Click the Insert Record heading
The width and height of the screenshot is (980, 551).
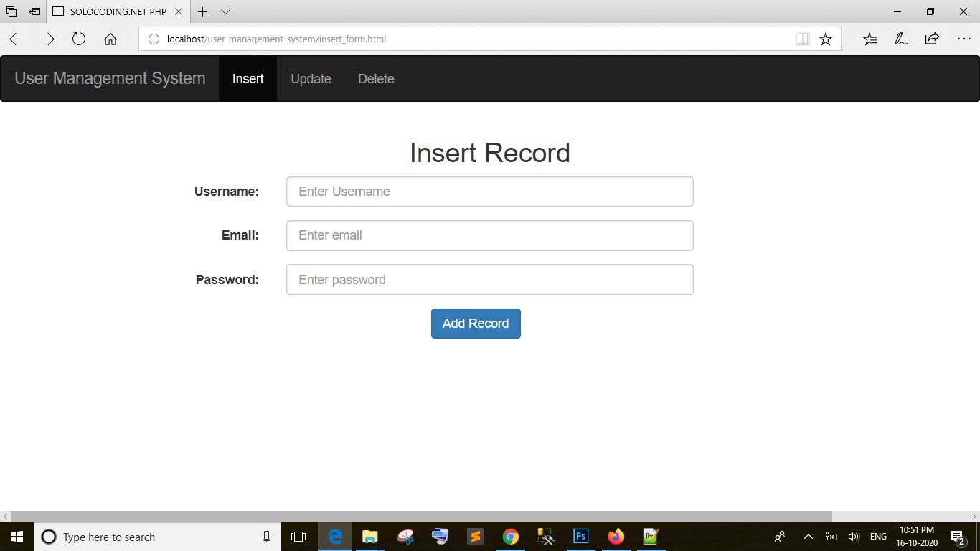490,153
